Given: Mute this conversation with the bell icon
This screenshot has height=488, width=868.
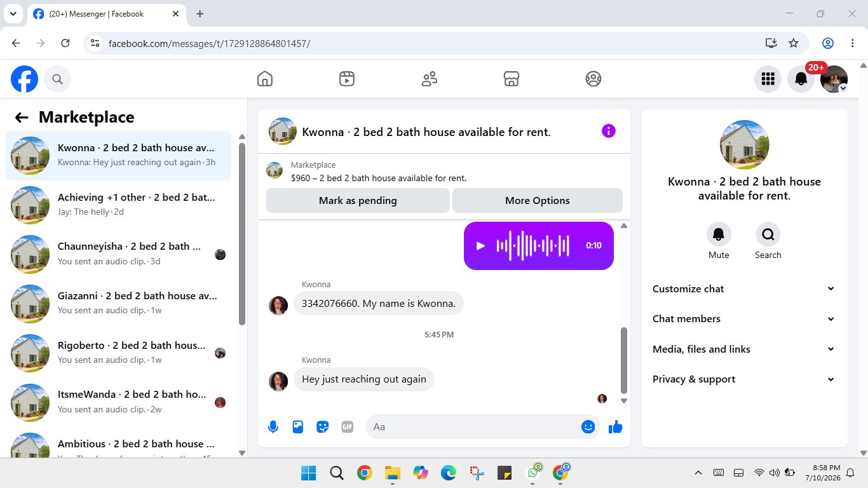Looking at the screenshot, I should point(719,234).
